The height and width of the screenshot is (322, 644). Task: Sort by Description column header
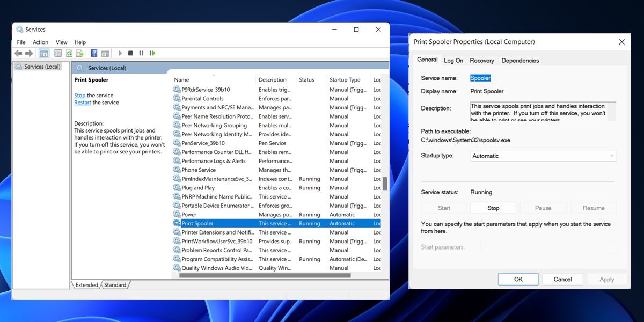tap(276, 80)
